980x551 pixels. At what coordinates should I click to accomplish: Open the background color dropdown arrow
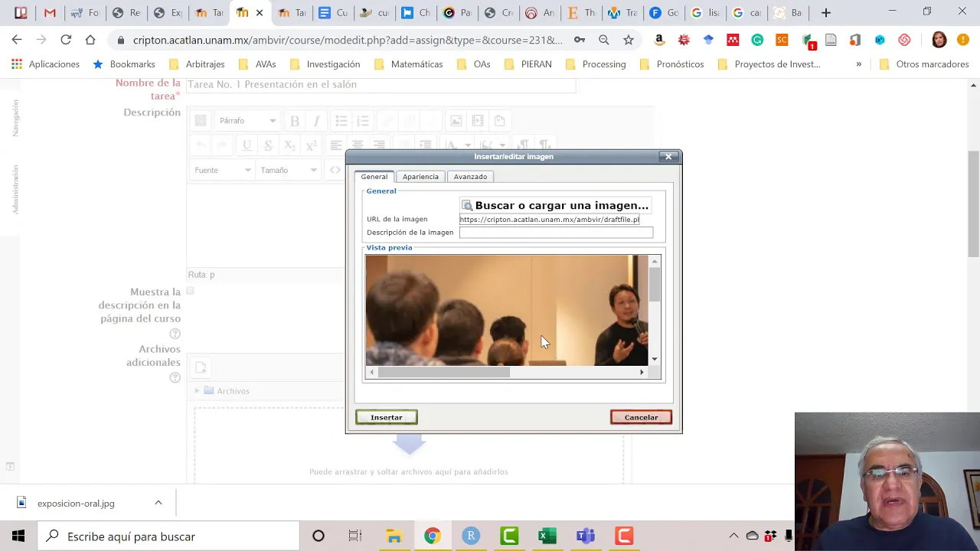coord(502,145)
